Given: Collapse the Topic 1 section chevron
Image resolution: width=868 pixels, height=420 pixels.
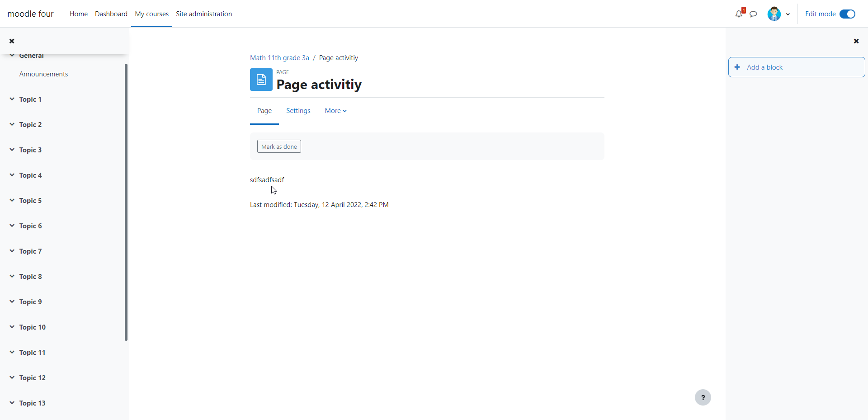Looking at the screenshot, I should point(12,99).
